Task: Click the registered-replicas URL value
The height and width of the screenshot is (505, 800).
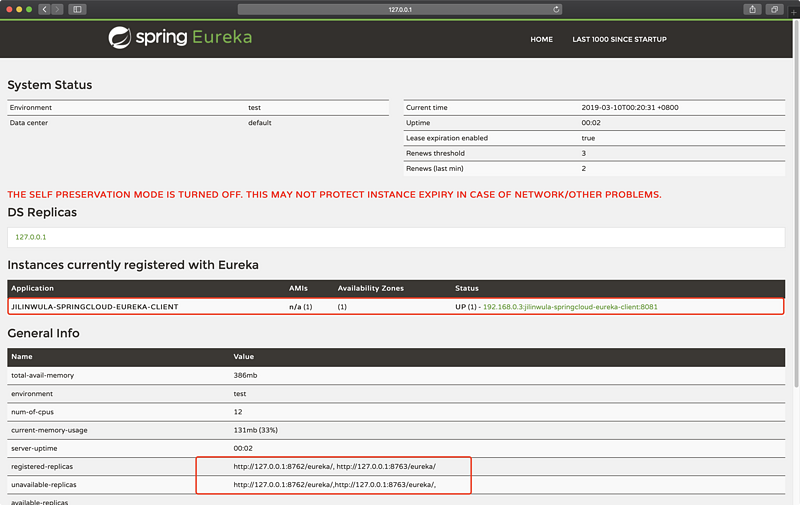Action: [335, 467]
